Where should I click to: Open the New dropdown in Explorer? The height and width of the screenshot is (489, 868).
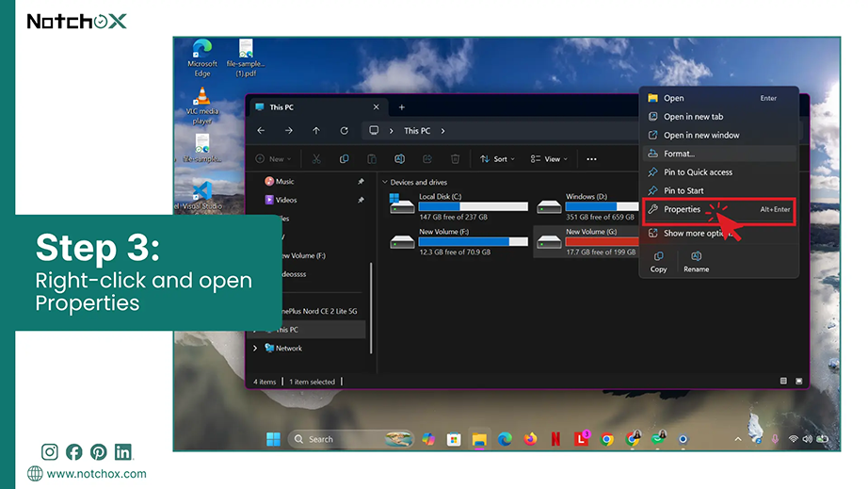[x=273, y=159]
